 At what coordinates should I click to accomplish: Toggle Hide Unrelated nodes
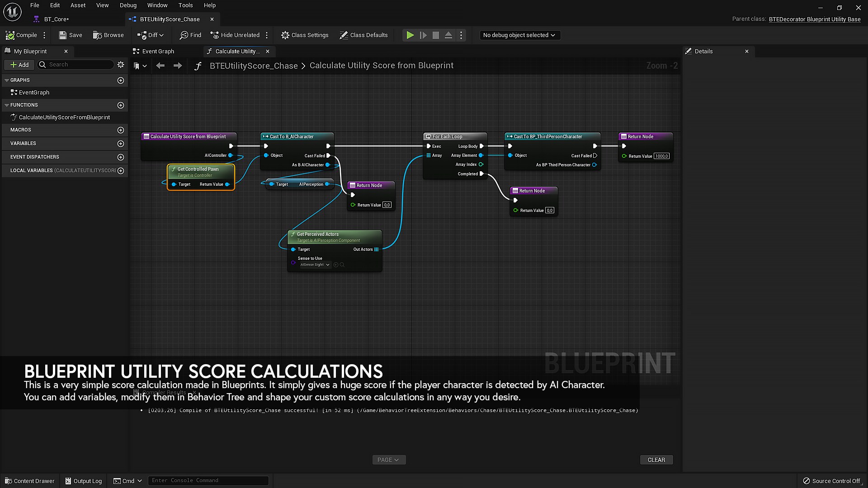235,35
